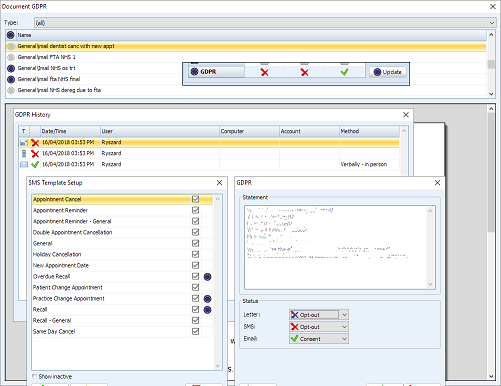501x386 pixels.
Task: Click the second red cross in the GDPR inset bar
Action: [304, 72]
